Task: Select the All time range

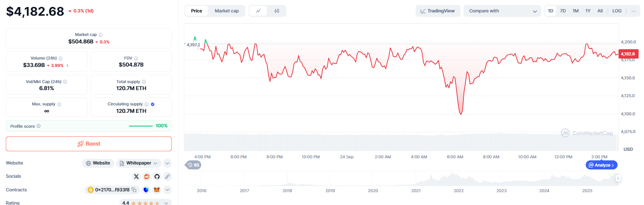Action: click(x=600, y=11)
